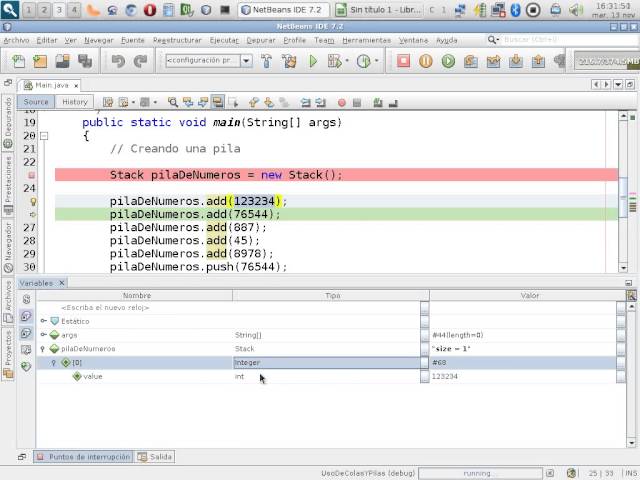Open the Herramientas menu

[x=367, y=40]
